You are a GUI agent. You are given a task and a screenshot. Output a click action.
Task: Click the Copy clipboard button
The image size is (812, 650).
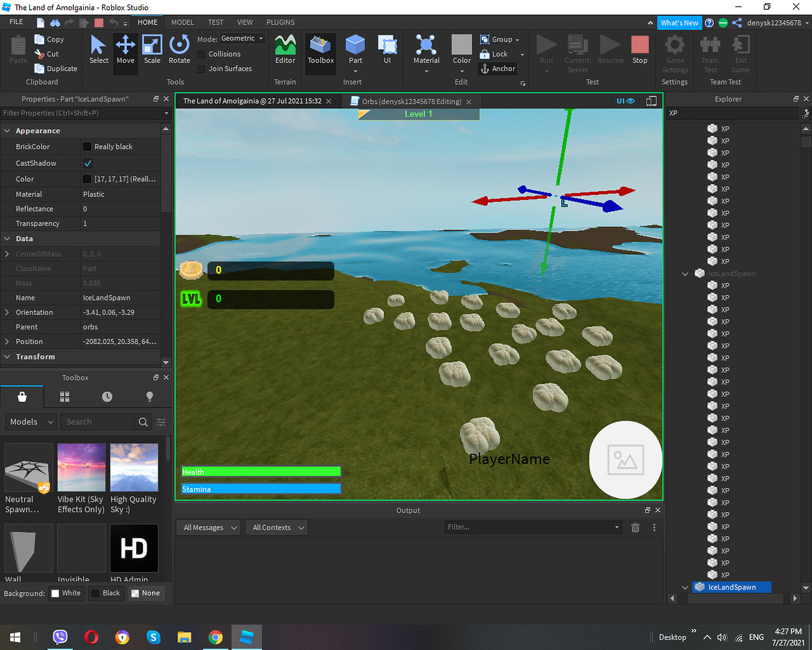[49, 40]
